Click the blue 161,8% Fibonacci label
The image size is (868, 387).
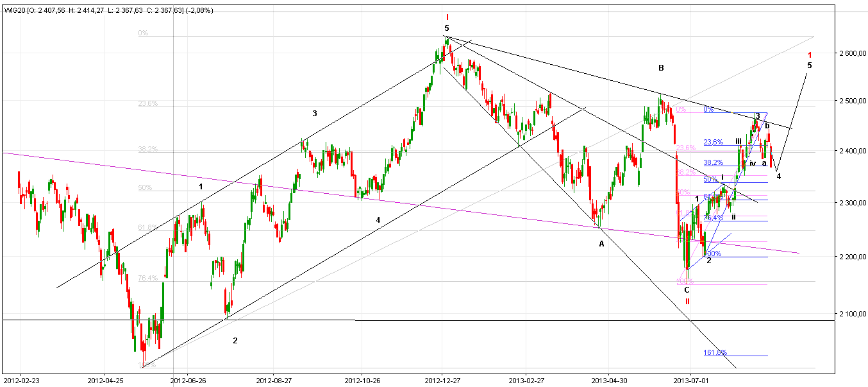point(715,352)
